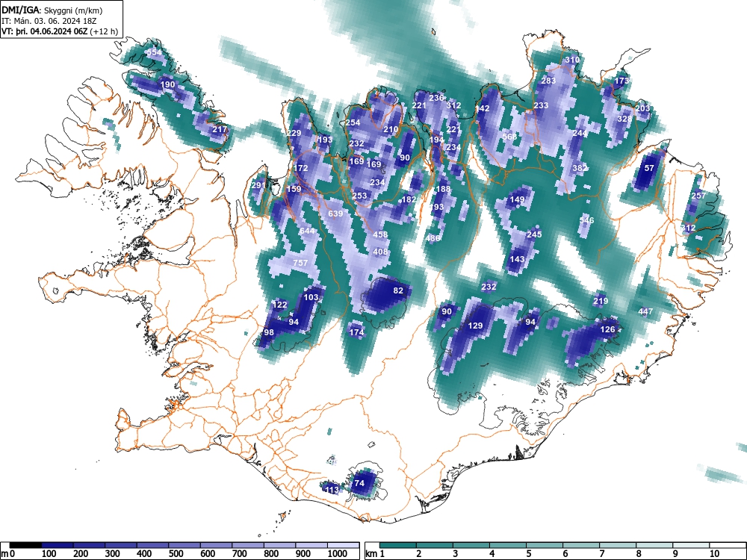
Task: Click the visibility value 188 on the map
Action: click(x=443, y=189)
